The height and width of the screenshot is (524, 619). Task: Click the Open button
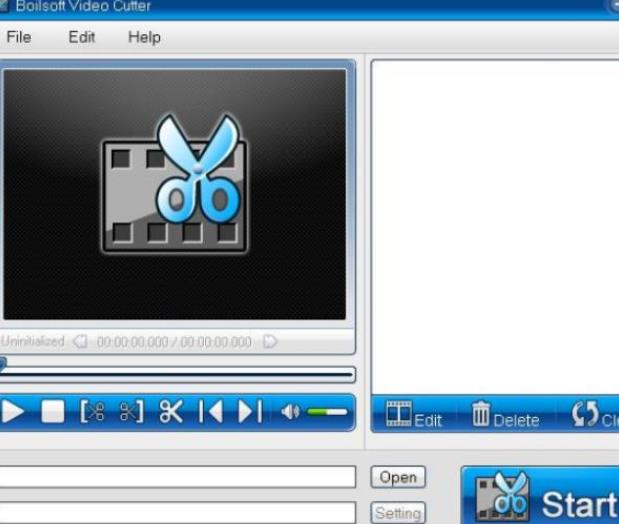pos(398,477)
